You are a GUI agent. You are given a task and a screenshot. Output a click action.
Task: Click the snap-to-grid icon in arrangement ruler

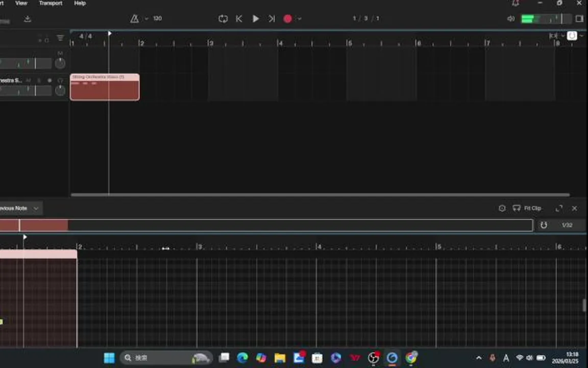coord(553,36)
